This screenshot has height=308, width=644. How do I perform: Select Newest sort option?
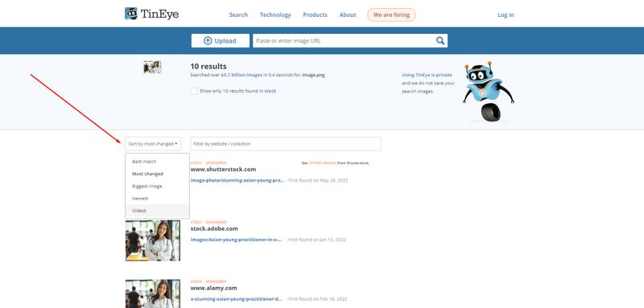(140, 199)
